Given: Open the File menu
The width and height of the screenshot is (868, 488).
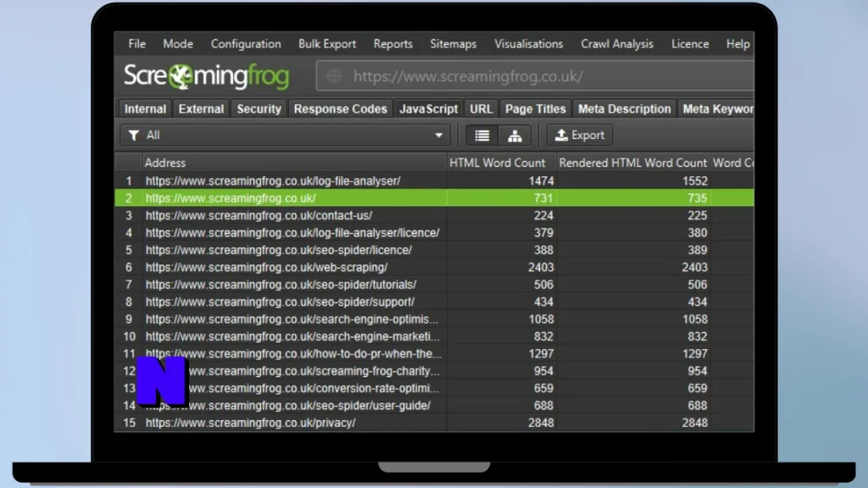Looking at the screenshot, I should tap(136, 44).
